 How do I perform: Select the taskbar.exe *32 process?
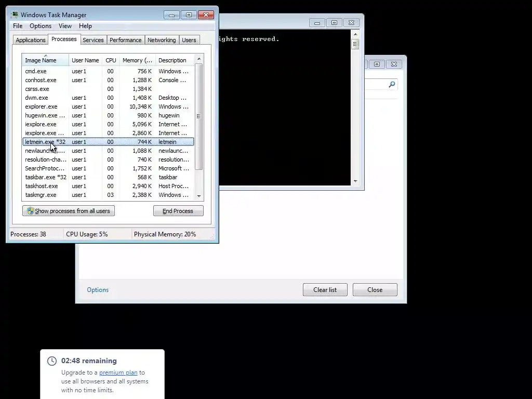pos(108,177)
